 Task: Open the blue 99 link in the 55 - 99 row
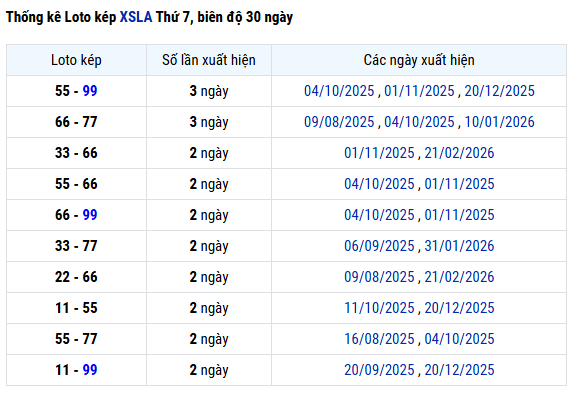(x=90, y=91)
